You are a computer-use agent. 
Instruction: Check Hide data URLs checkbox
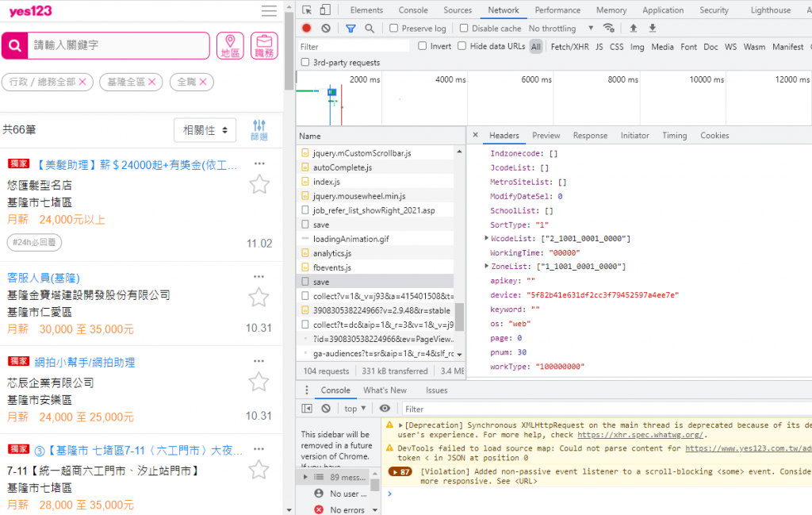click(x=462, y=45)
